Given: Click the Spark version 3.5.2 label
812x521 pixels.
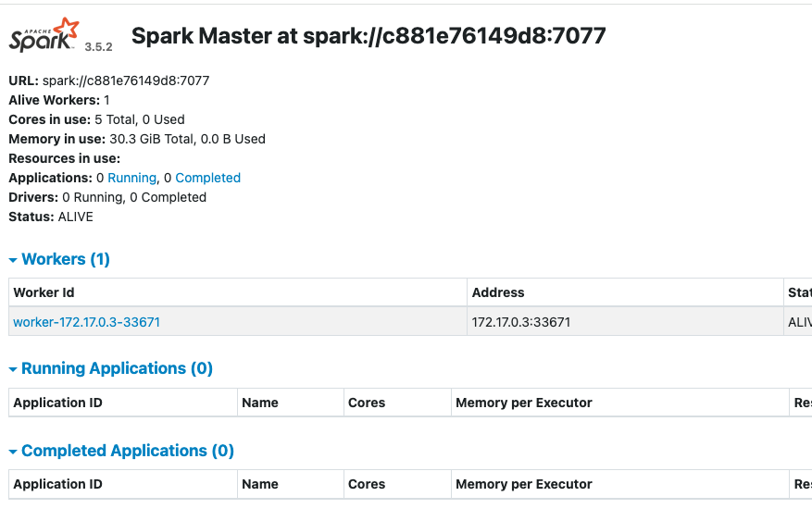Looking at the screenshot, I should [98, 46].
